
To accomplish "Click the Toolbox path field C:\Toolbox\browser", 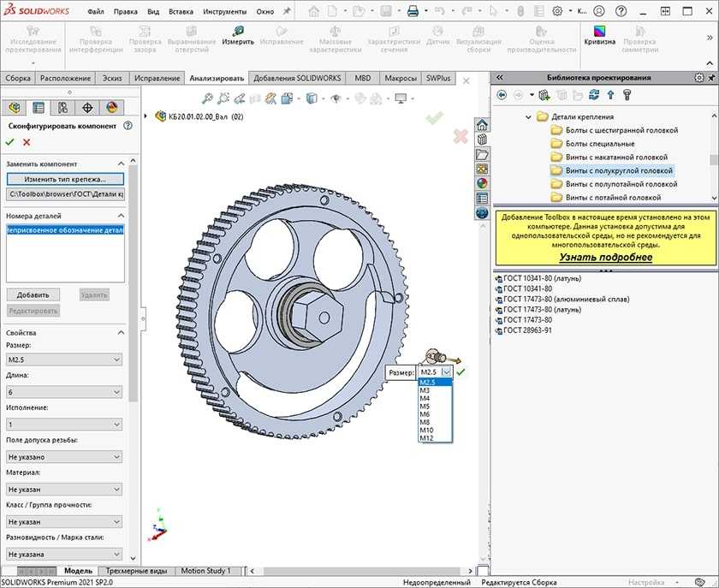I will 65,194.
